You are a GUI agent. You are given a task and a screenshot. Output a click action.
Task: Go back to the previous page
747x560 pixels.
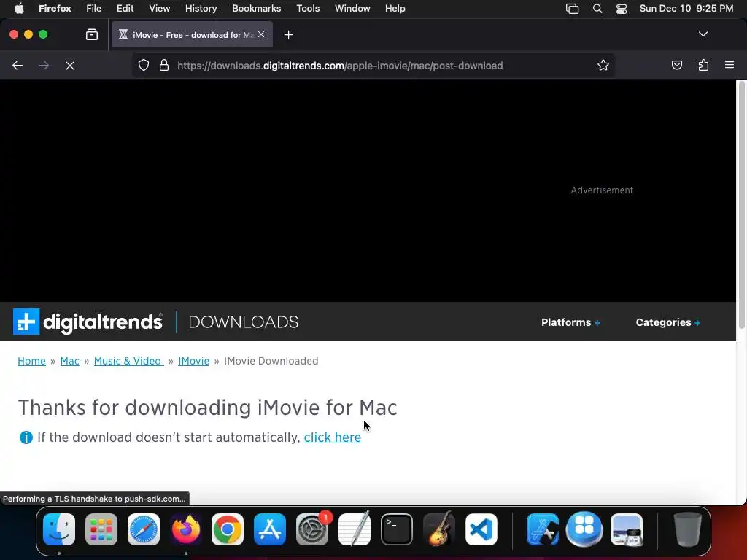18,66
